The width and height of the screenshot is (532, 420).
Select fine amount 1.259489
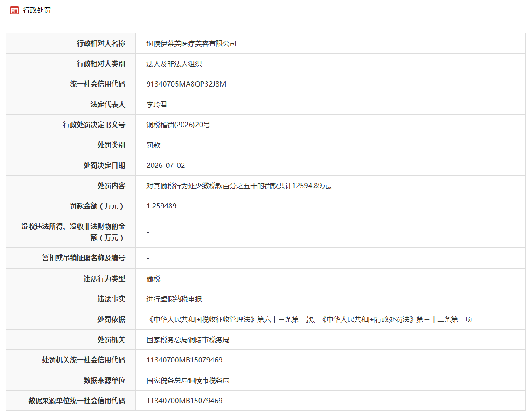[x=161, y=206]
